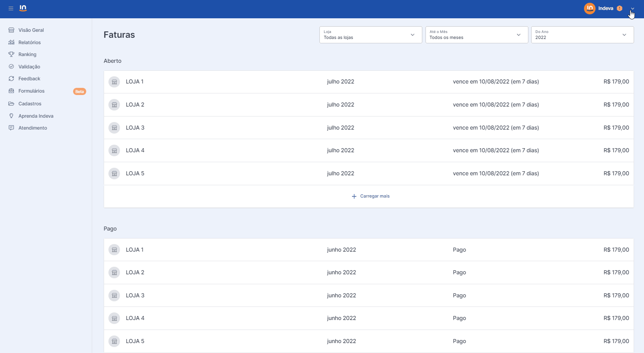Expand the Até o Mês dropdown
The image size is (644, 353).
tap(476, 35)
